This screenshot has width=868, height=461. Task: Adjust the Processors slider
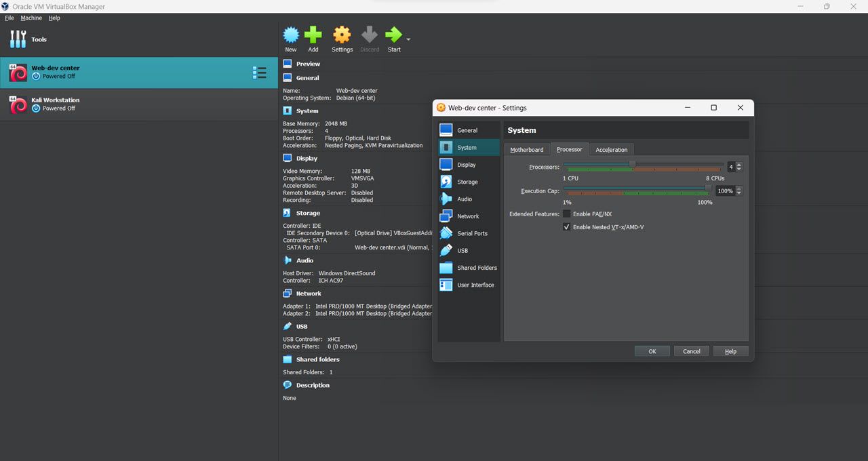point(633,163)
